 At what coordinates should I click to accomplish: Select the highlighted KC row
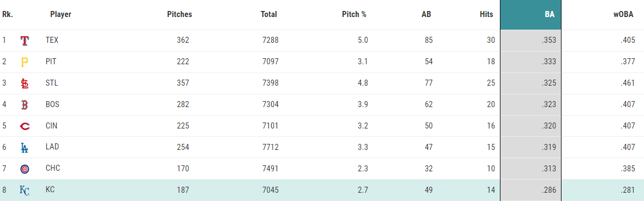[x=322, y=190]
